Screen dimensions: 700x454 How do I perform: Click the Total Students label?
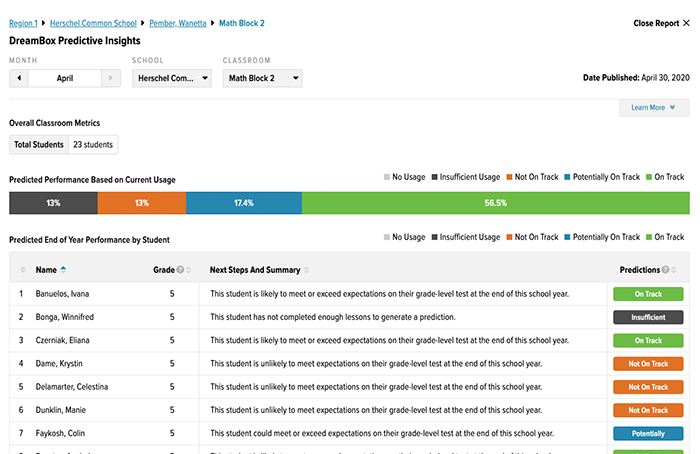point(39,145)
